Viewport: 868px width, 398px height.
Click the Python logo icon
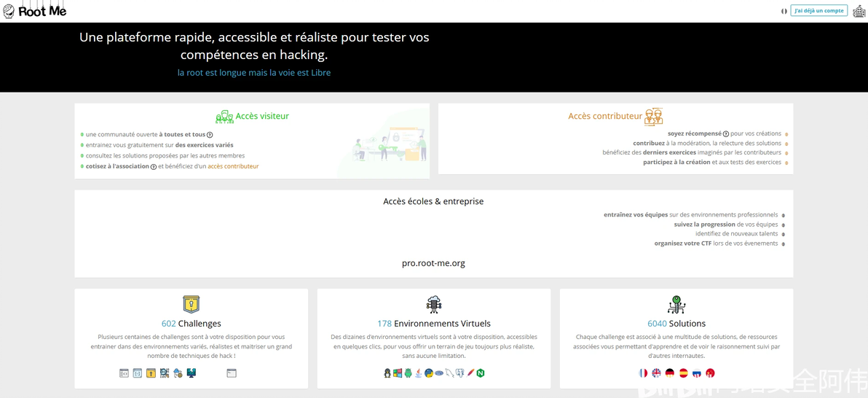click(429, 373)
